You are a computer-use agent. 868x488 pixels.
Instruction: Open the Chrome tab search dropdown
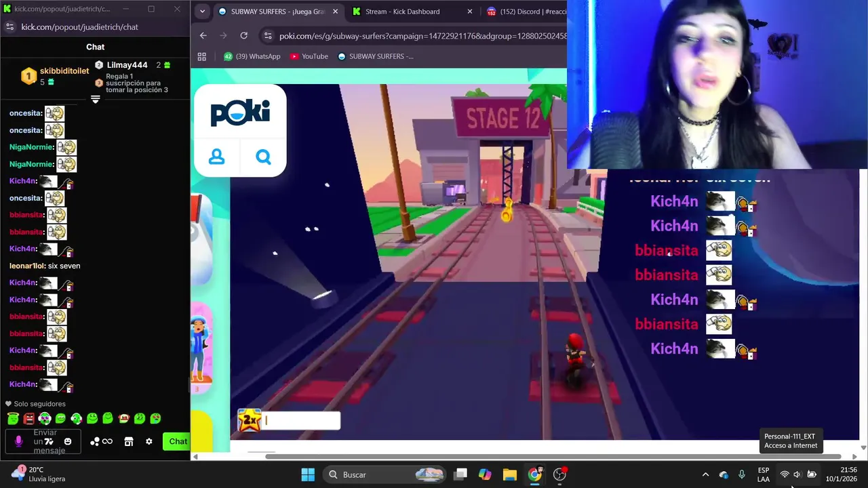tap(202, 12)
